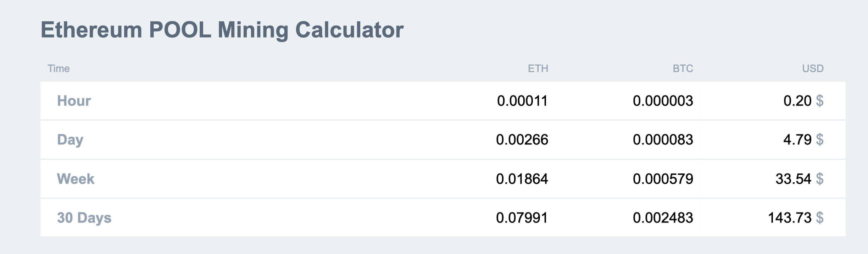Click the 30 Days BTC value 0.002483
The image size is (868, 254).
pyautogui.click(x=663, y=218)
